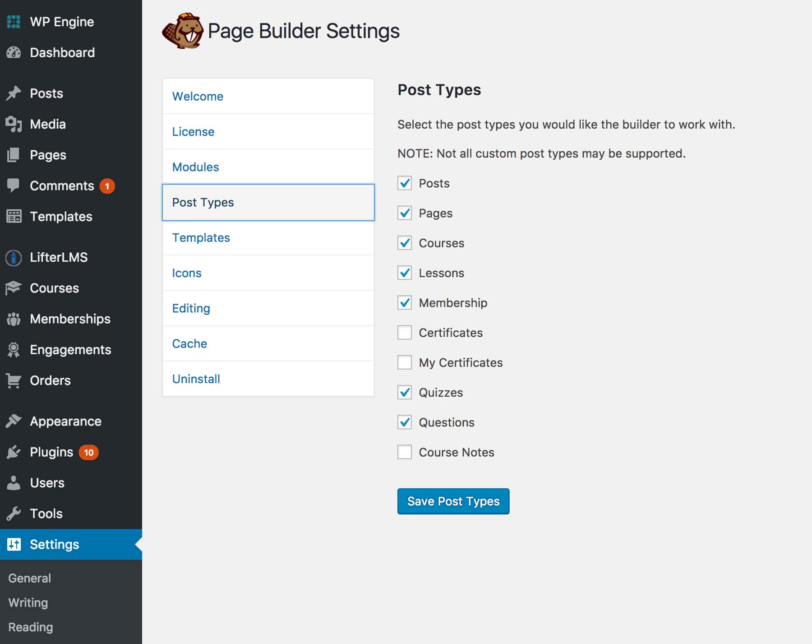
Task: Click the Courses graduation cap icon
Action: point(14,288)
